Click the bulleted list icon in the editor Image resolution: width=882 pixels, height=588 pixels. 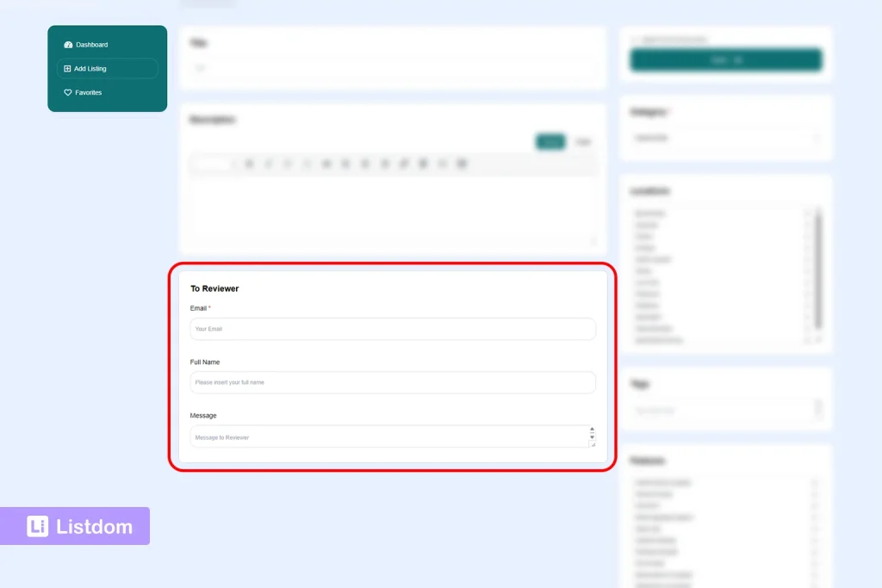coord(326,164)
